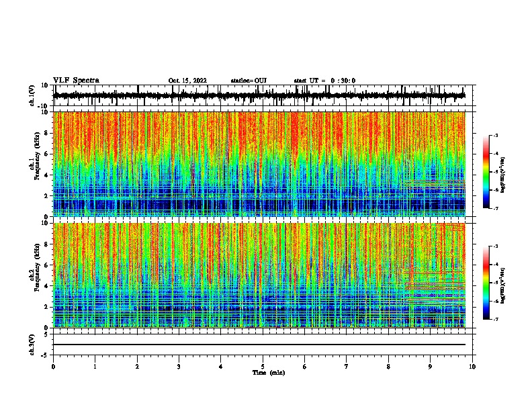Click the ch.1 color bar PSD units label
The height and width of the screenshot is (411, 532).
(x=503, y=175)
